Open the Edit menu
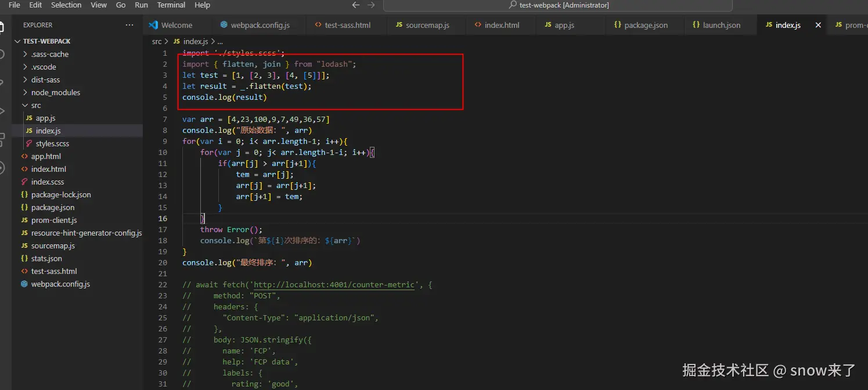868x390 pixels. 35,5
